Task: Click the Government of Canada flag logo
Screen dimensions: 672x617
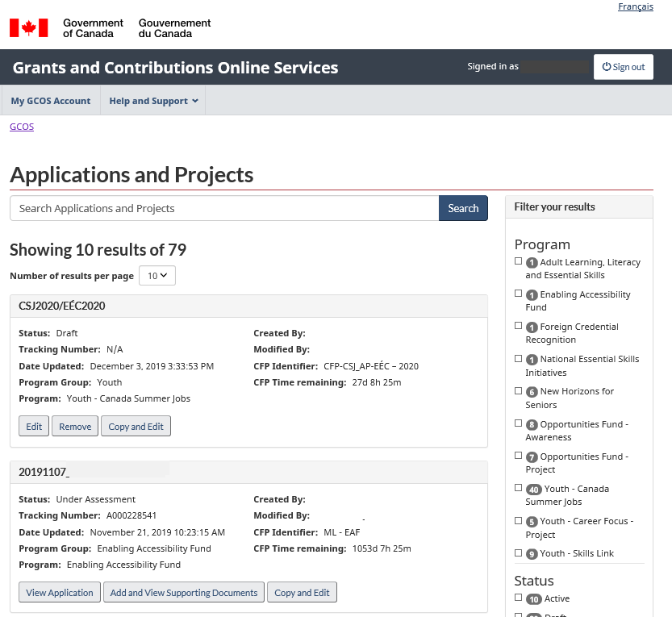Action: pyautogui.click(x=29, y=28)
